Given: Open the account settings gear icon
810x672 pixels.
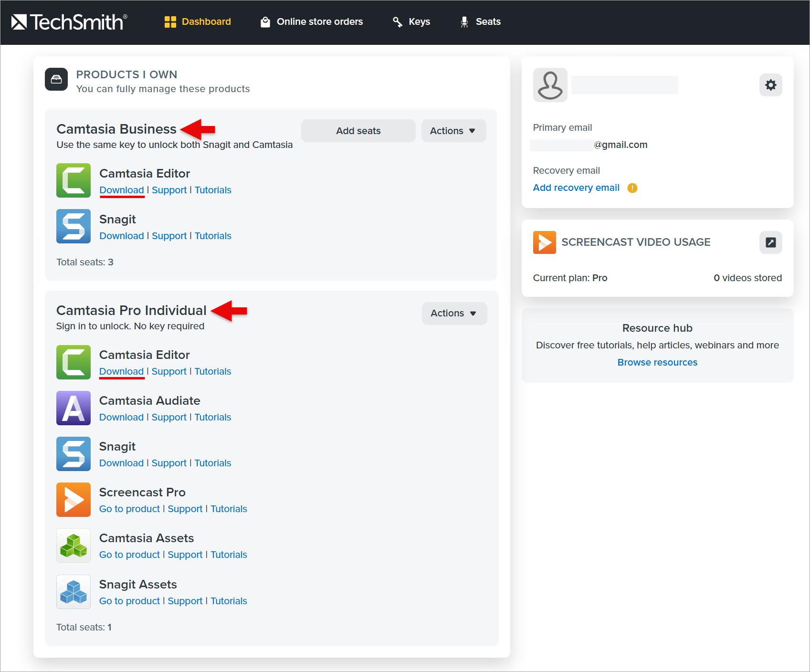Looking at the screenshot, I should click(x=770, y=85).
